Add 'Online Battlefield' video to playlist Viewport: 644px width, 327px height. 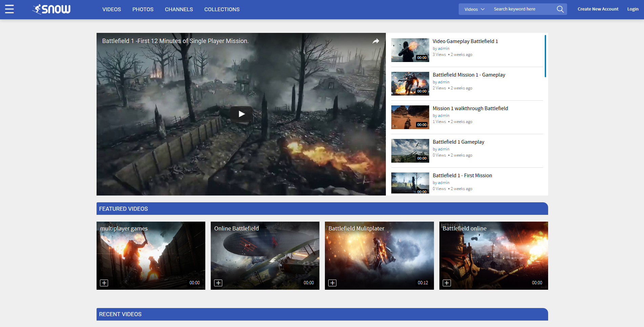click(x=218, y=283)
